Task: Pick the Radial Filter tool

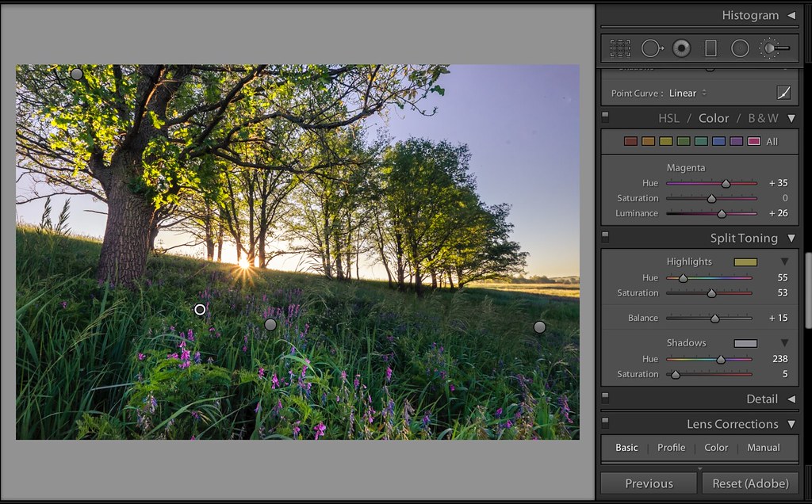Action: 740,48
